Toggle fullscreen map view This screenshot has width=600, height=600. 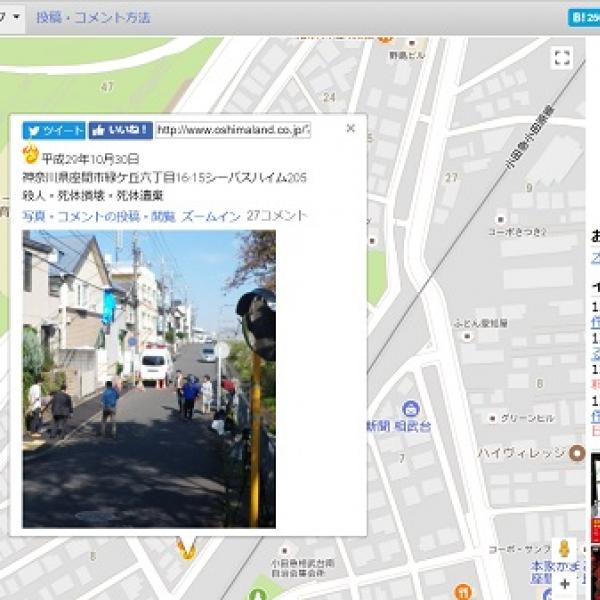(x=562, y=58)
